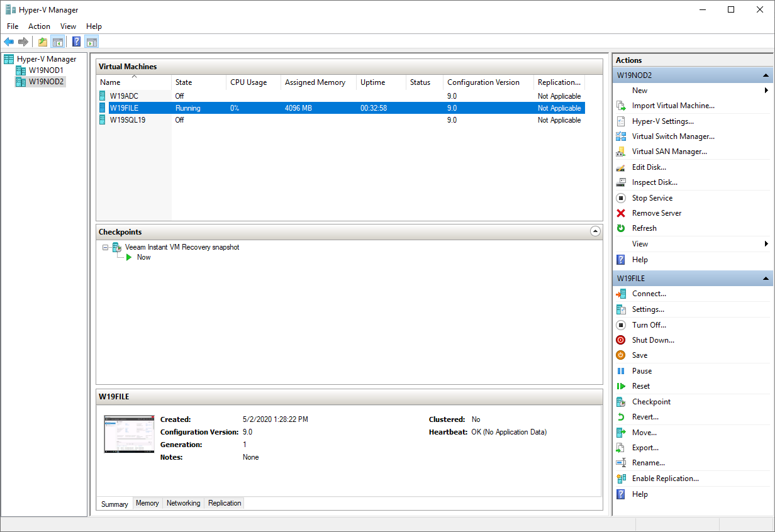Screen dimensions: 775x532
Task: Switch to the Networking tab
Action: pyautogui.click(x=183, y=503)
